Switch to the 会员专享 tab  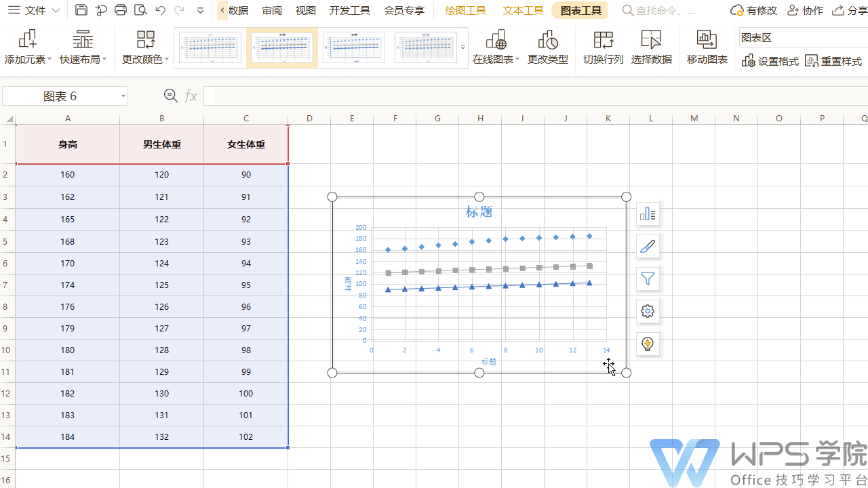click(x=404, y=10)
